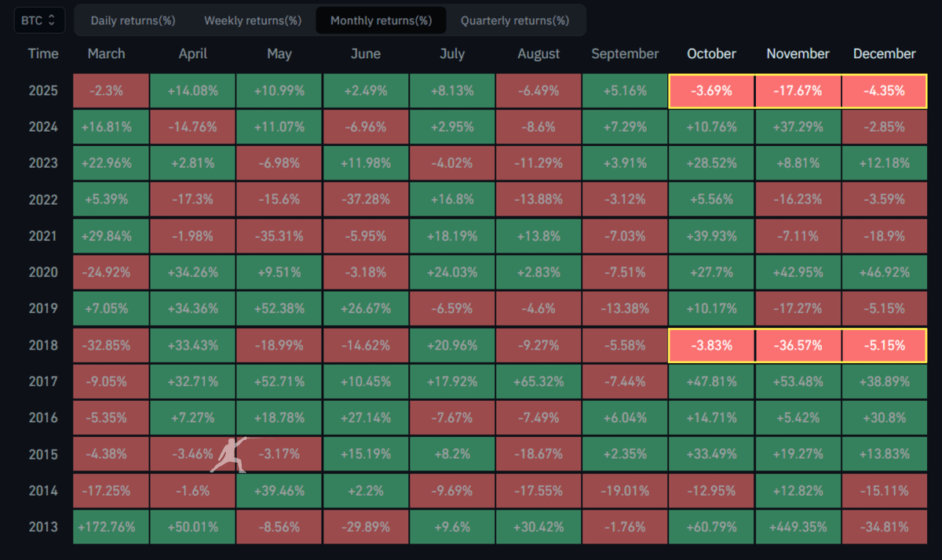The width and height of the screenshot is (942, 560).
Task: Click the +27.14% June 2016 cell
Action: 366,418
